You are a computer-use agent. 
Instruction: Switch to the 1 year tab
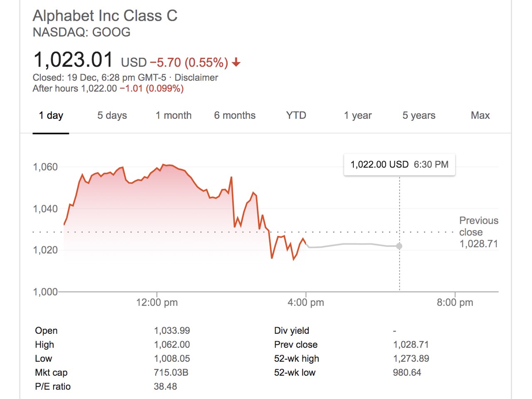357,116
